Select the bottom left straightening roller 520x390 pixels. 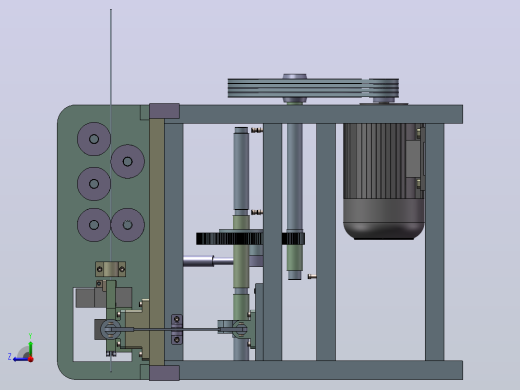94,225
